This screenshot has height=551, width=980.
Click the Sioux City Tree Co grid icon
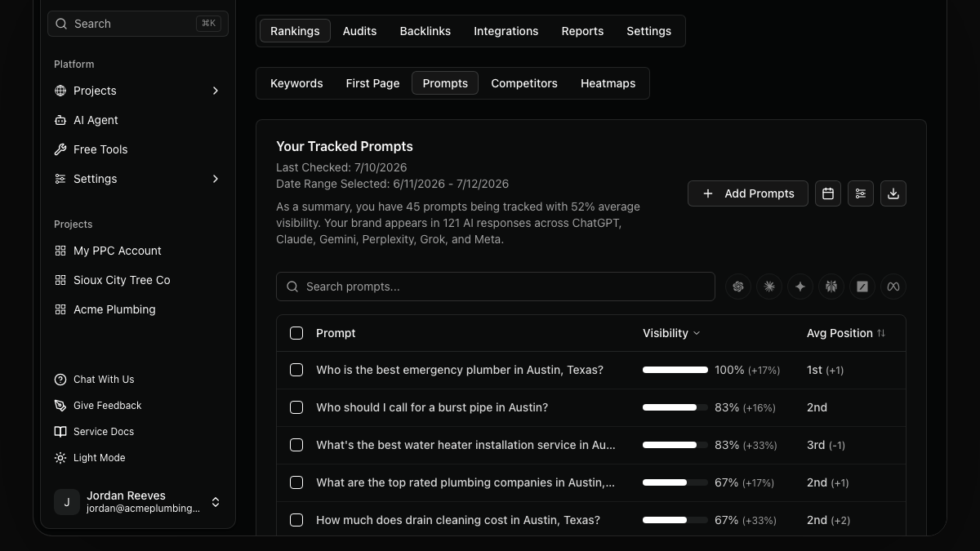[x=60, y=280]
